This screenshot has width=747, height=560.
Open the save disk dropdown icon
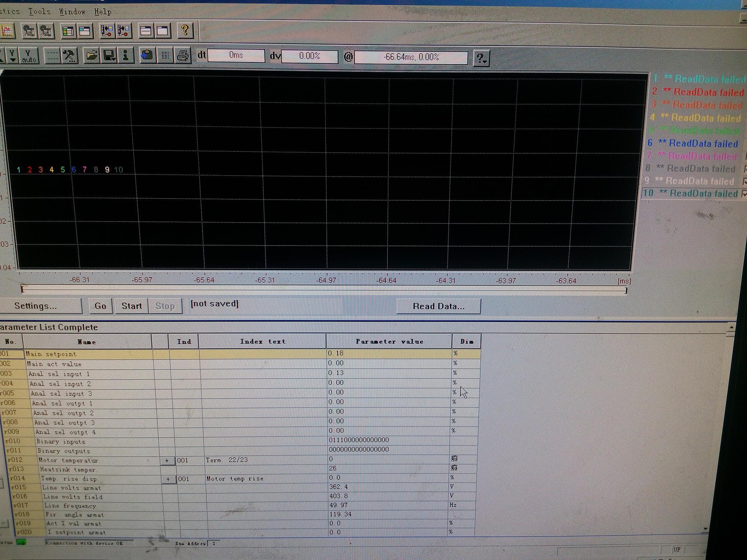click(x=109, y=56)
